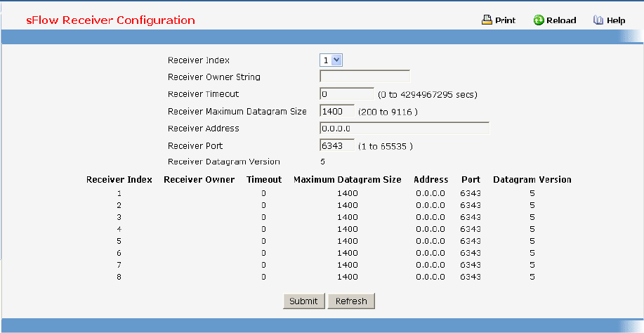The height and width of the screenshot is (333, 644).
Task: Click the Datagram Version column header
Action: coord(532,180)
